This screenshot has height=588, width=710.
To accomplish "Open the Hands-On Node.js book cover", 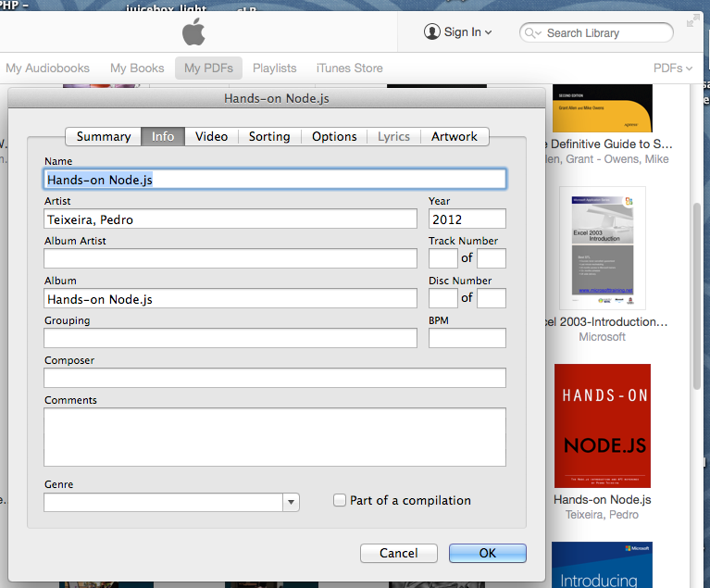I will (x=602, y=426).
